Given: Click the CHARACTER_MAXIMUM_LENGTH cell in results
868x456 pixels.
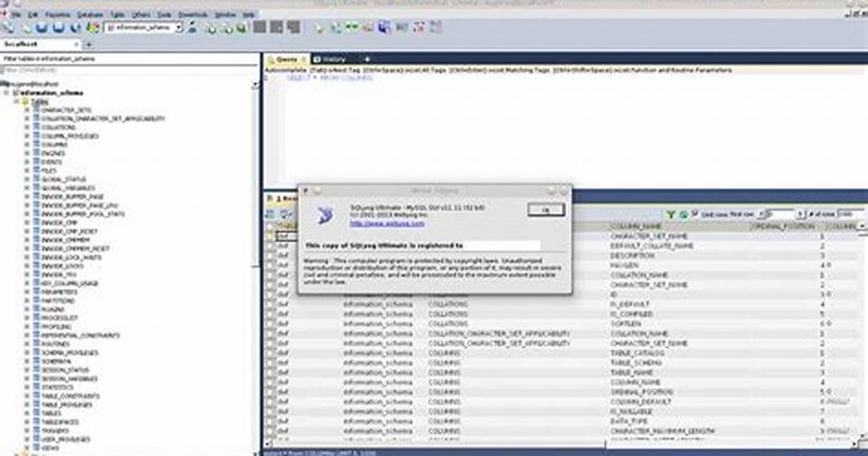Looking at the screenshot, I should click(x=663, y=431).
